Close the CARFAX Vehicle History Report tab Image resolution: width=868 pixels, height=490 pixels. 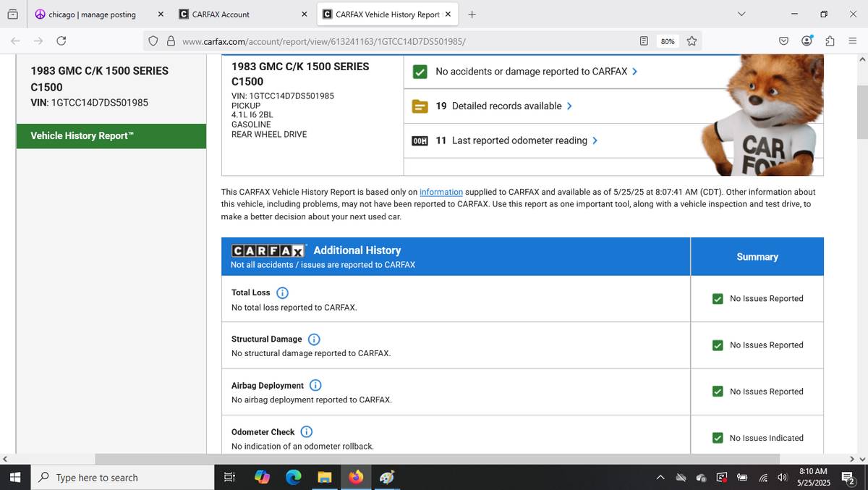click(x=448, y=14)
